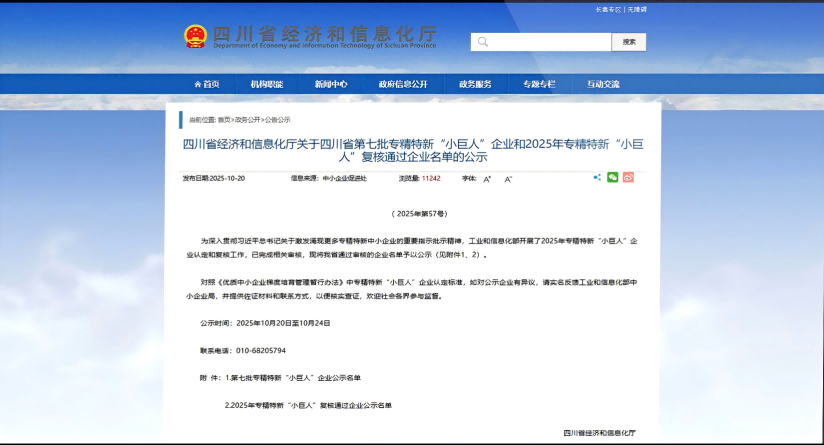Click the national emblem logo in header
The image size is (824, 445).
click(194, 37)
